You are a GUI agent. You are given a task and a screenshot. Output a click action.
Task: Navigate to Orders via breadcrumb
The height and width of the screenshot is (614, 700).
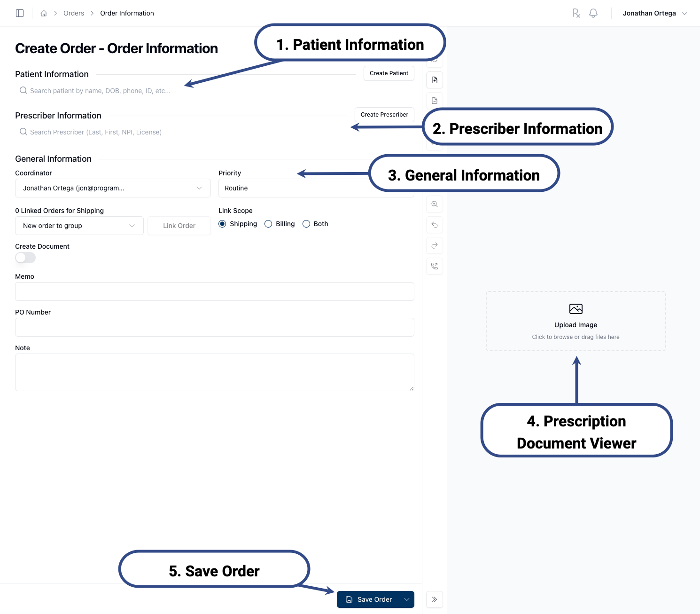point(73,13)
